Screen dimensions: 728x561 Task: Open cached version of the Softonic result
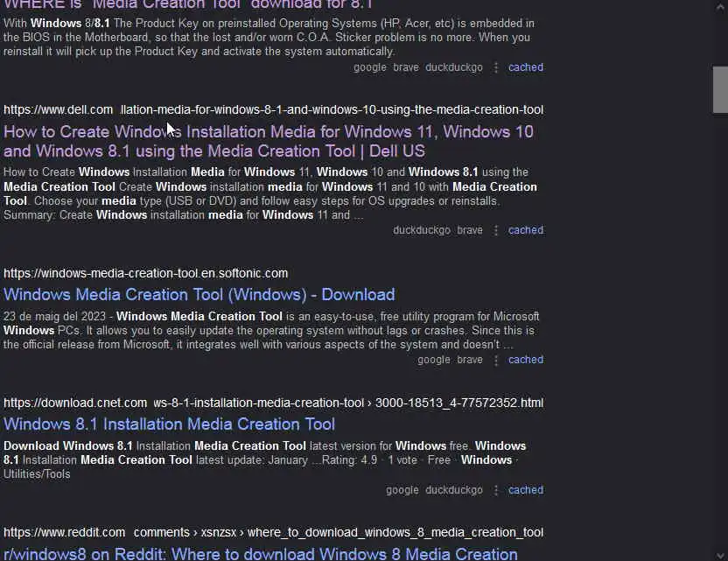click(526, 360)
